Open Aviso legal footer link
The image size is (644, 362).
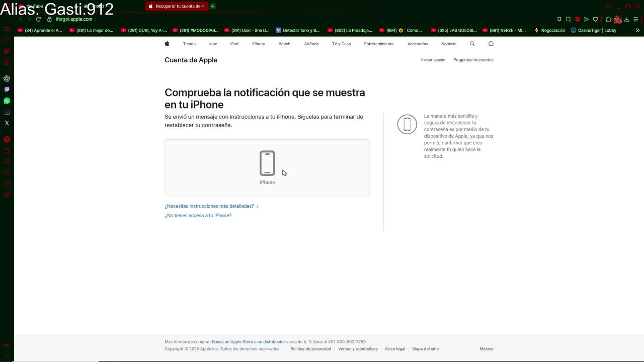point(395,349)
